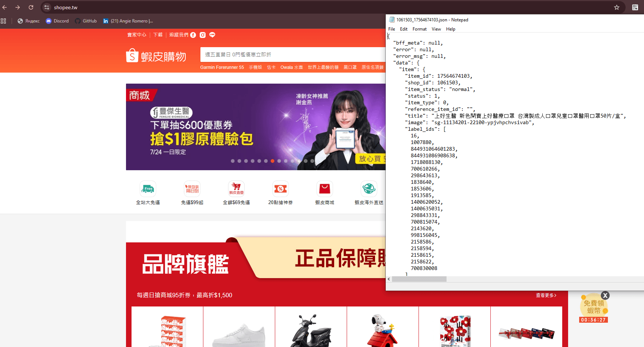This screenshot has height=347, width=644.
Task: Open the tissue box product thumbnail
Action: pyautogui.click(x=167, y=327)
